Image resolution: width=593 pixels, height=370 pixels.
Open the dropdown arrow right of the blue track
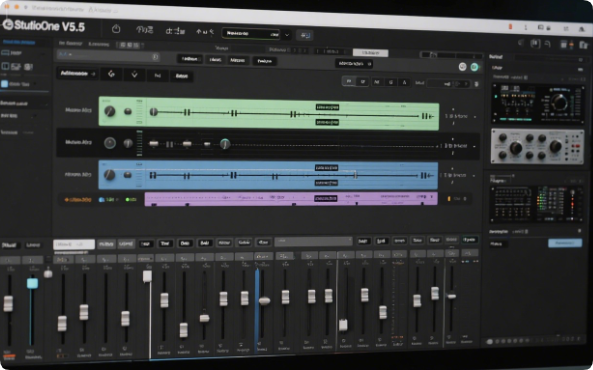(x=474, y=176)
